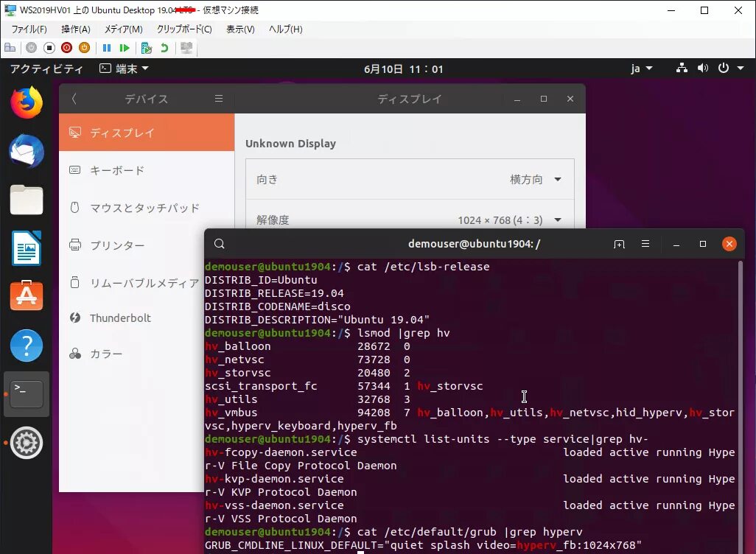The image size is (756, 554).
Task: Select プリンター in Settings sidebar
Action: [132, 245]
